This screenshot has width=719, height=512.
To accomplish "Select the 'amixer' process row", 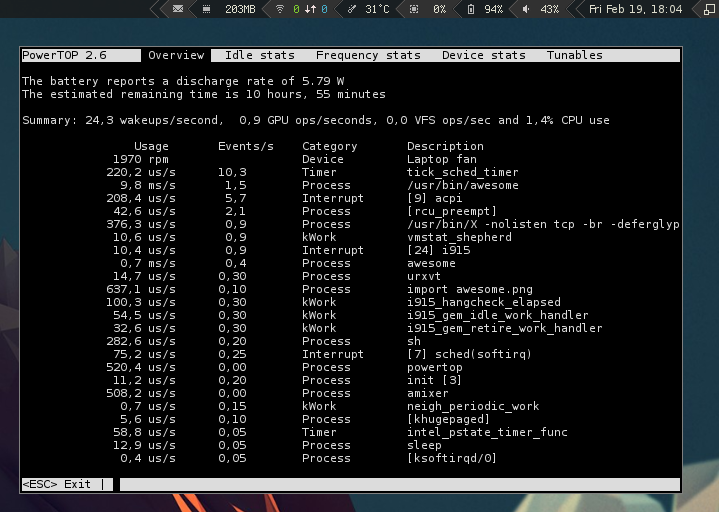I will (351, 393).
